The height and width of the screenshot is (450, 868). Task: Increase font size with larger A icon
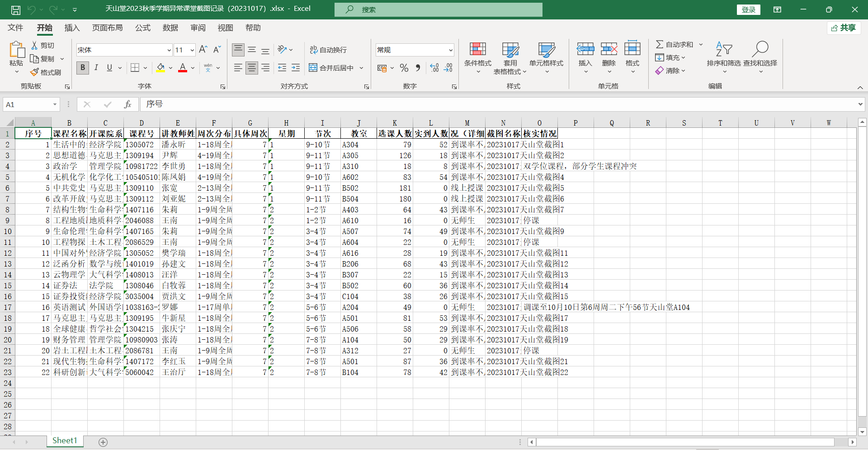[203, 49]
